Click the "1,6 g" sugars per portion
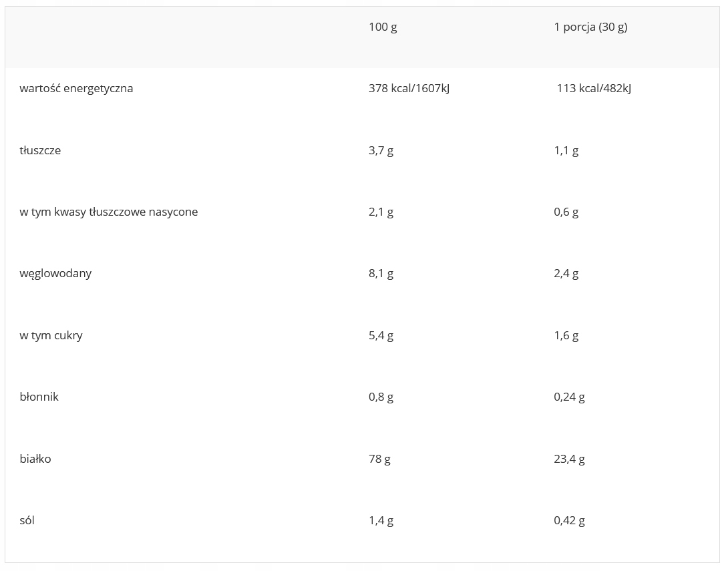The height and width of the screenshot is (571, 728). coord(566,335)
